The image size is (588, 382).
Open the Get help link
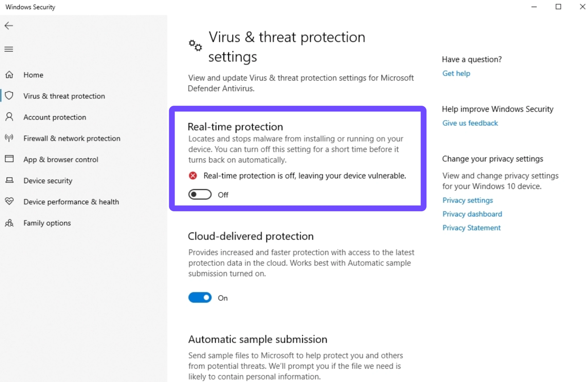coord(456,73)
